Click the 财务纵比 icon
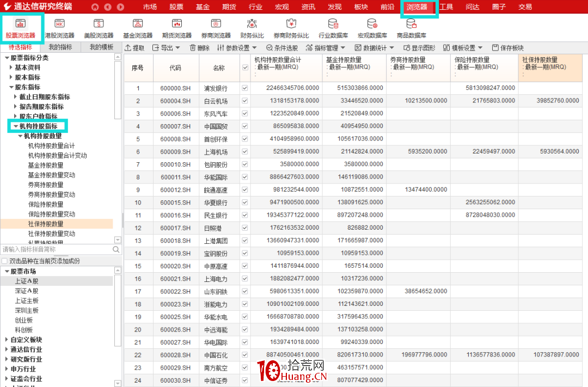This screenshot has width=588, height=387. pyautogui.click(x=252, y=28)
